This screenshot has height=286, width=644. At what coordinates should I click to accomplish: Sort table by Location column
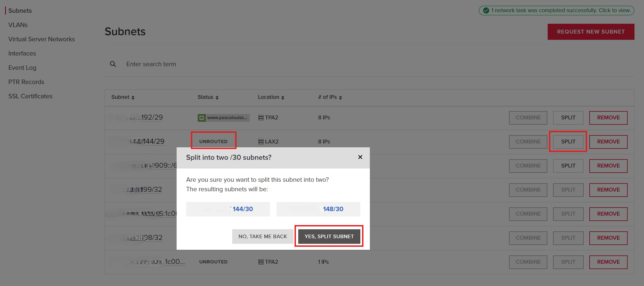[x=282, y=97]
